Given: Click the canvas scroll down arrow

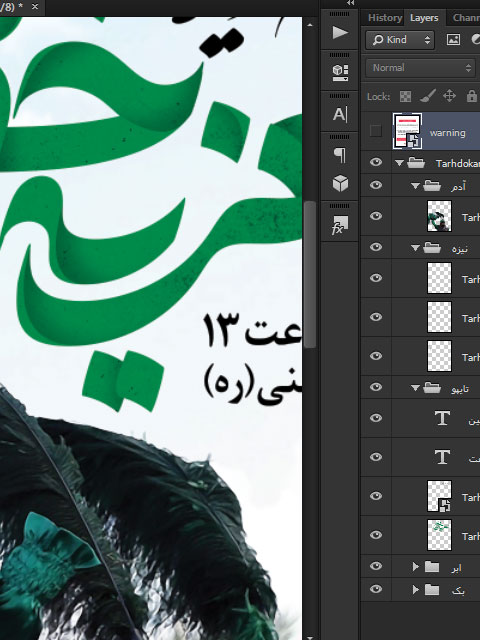Looking at the screenshot, I should pos(310,637).
